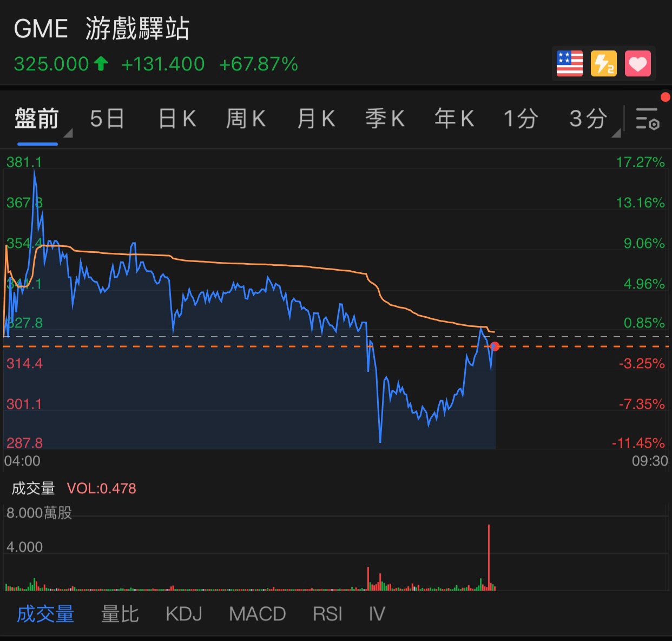Switch to the 年K chart tab
Screen dimensions: 672x641
coord(454,119)
